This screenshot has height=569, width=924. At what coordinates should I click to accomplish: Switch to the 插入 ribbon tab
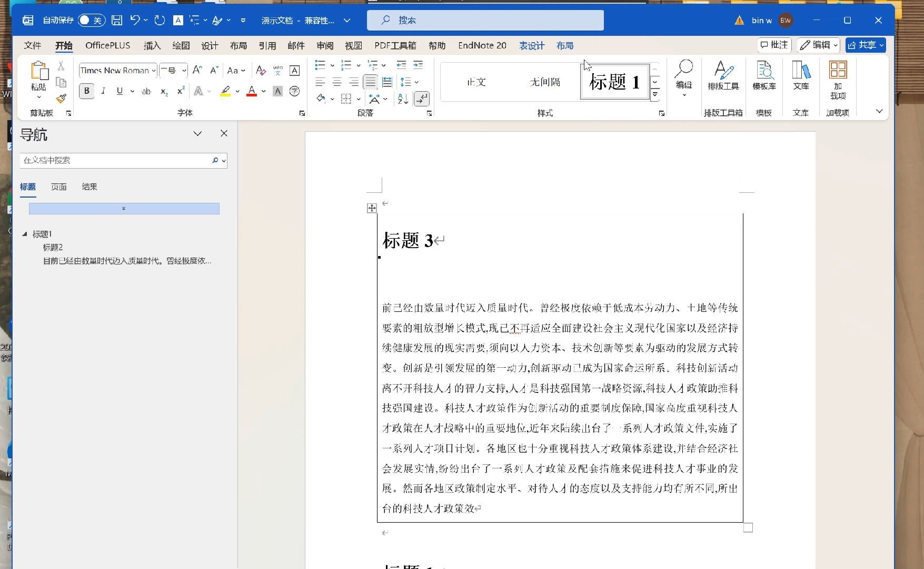pos(152,46)
